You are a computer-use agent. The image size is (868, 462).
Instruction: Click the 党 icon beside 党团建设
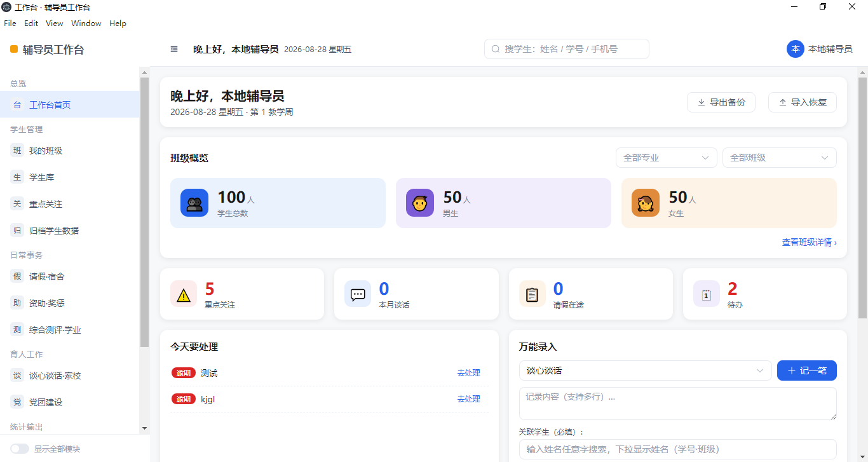17,402
